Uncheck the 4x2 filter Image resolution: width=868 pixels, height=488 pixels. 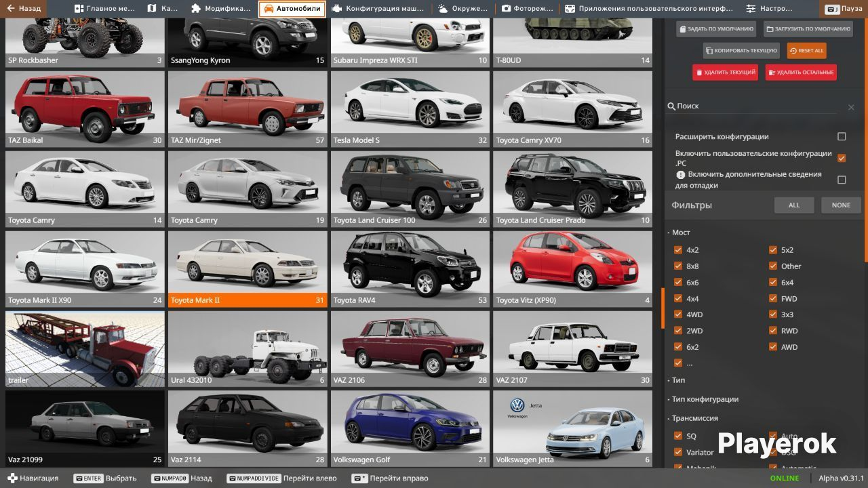[x=678, y=250]
